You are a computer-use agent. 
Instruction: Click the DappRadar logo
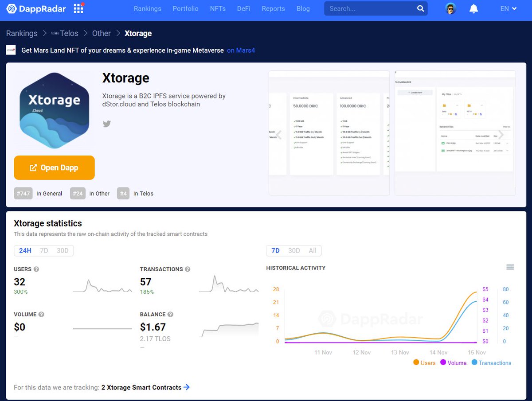pos(36,8)
